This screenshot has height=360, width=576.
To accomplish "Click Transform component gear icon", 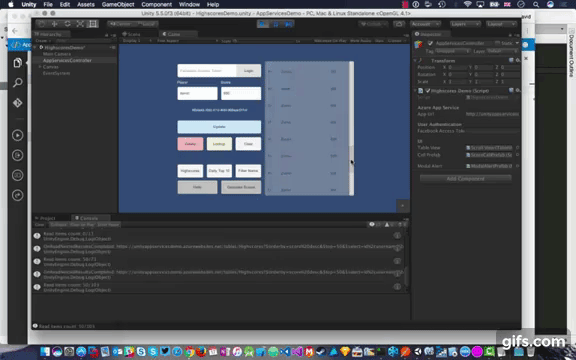I will (x=517, y=60).
